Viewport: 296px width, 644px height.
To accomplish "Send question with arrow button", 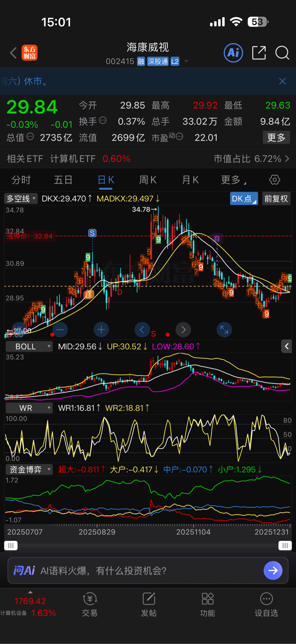I will click(x=273, y=570).
